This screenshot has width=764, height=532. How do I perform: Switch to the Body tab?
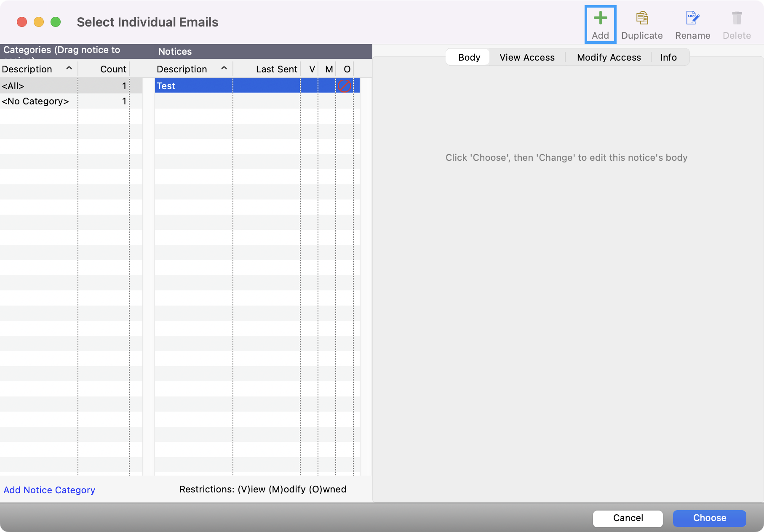click(x=469, y=58)
